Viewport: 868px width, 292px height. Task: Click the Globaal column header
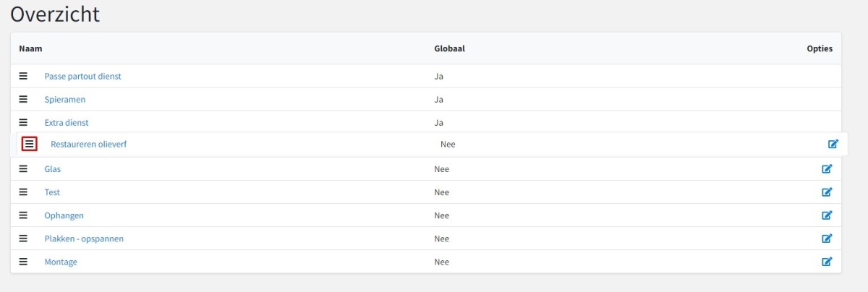point(449,49)
